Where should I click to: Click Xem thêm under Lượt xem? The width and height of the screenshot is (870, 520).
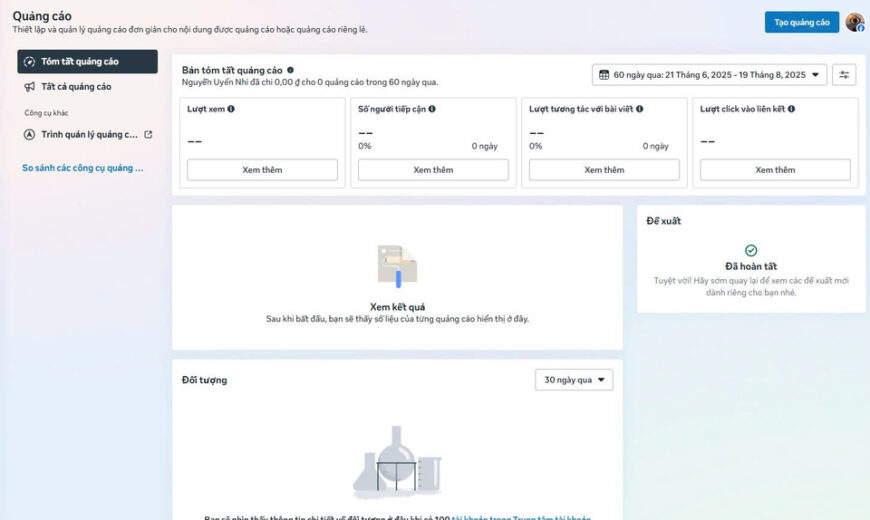click(x=263, y=170)
